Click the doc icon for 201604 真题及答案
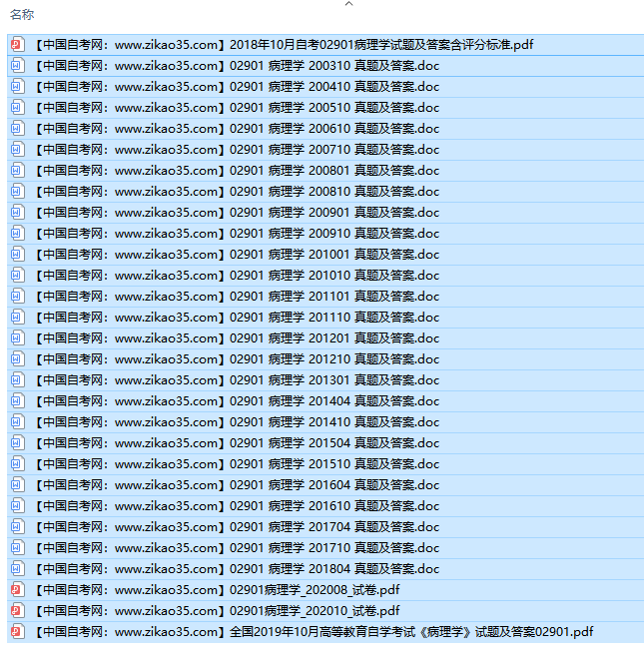This screenshot has height=665, width=644. pos(17,485)
